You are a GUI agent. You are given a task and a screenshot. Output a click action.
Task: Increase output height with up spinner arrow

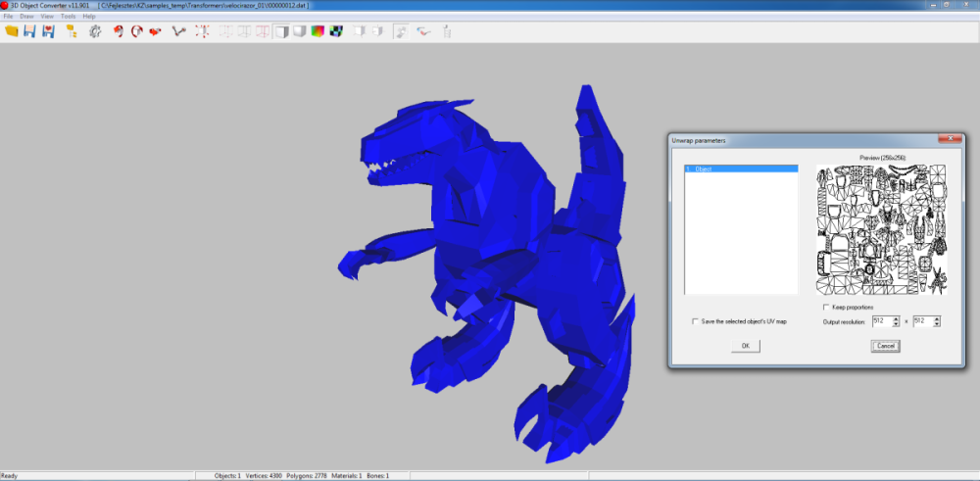coord(936,319)
